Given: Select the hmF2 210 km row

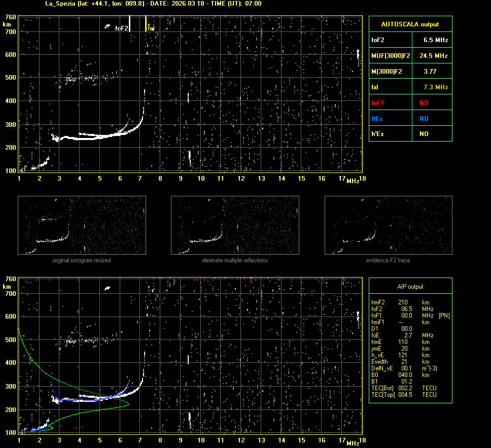Looking at the screenshot, I should click(x=401, y=302).
